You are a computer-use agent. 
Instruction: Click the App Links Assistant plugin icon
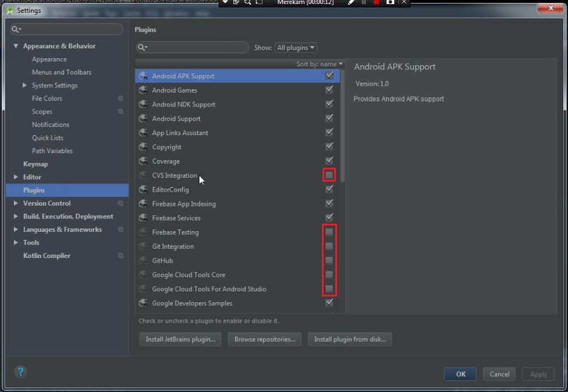coord(143,133)
